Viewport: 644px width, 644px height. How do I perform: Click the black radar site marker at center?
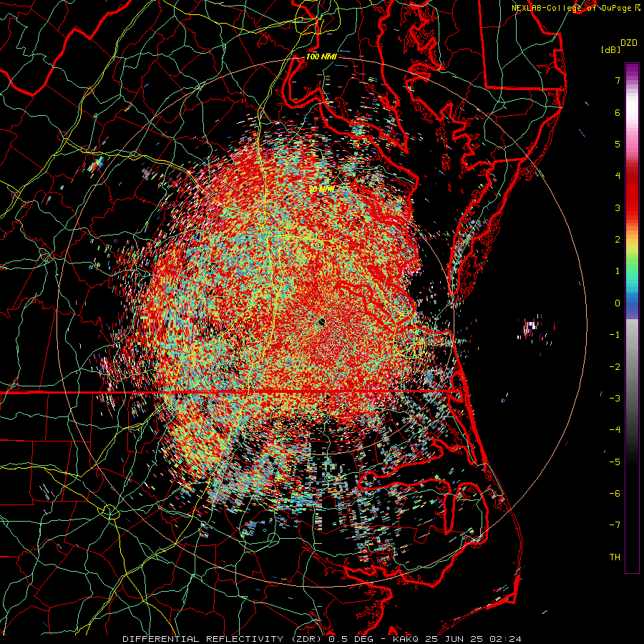click(321, 321)
